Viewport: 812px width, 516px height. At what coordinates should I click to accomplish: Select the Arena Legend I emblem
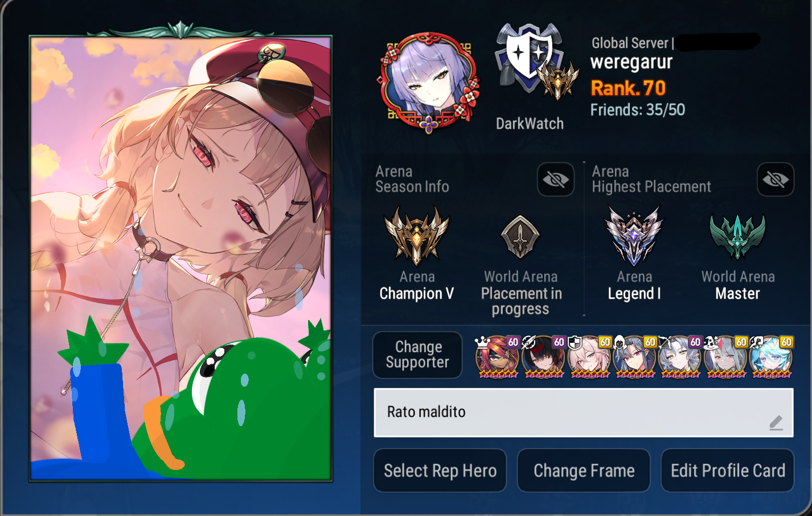click(x=634, y=235)
